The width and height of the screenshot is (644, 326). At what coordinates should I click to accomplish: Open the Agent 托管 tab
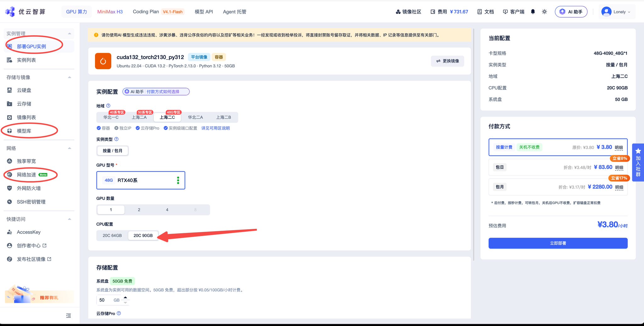(x=235, y=12)
